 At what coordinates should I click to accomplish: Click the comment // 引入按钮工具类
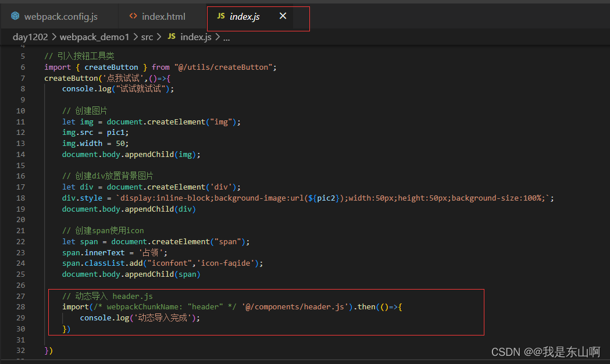click(79, 56)
